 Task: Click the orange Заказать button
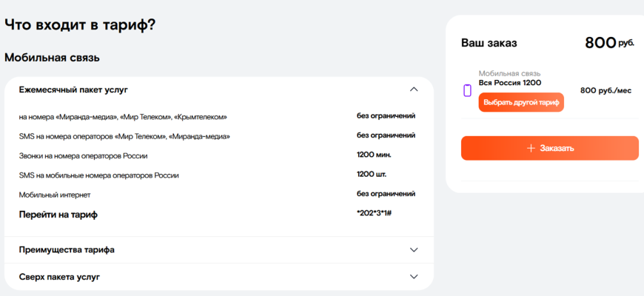(549, 148)
